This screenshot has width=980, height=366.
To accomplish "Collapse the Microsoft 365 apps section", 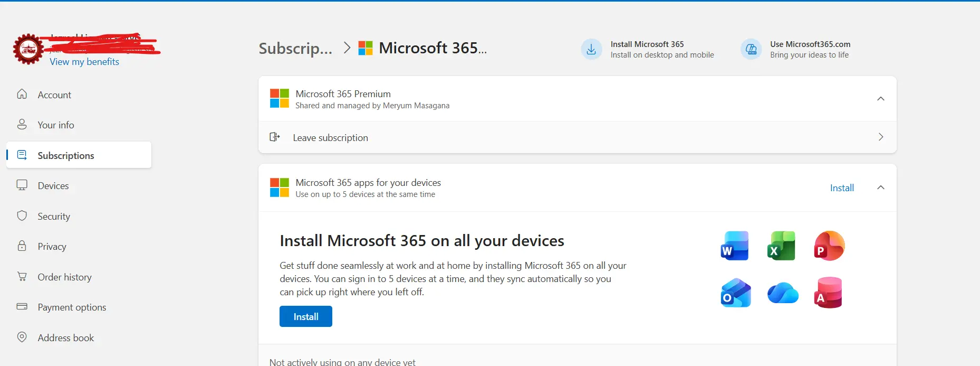I will click(880, 187).
